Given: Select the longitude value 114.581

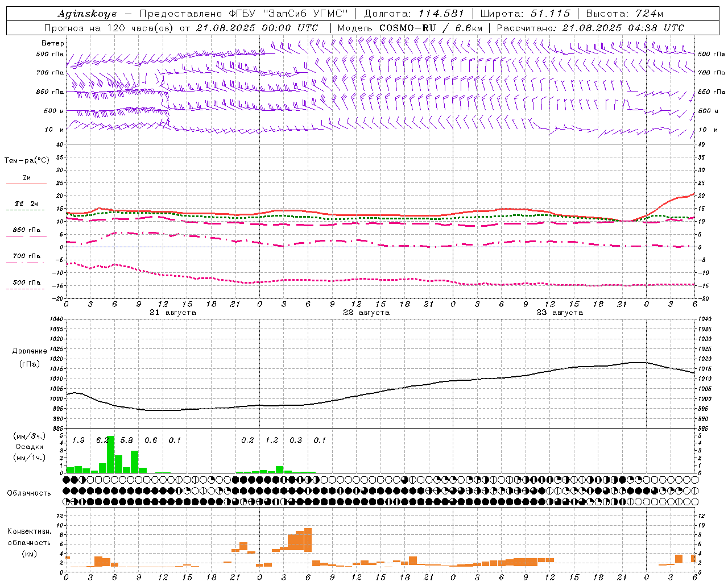Looking at the screenshot, I should (441, 14).
